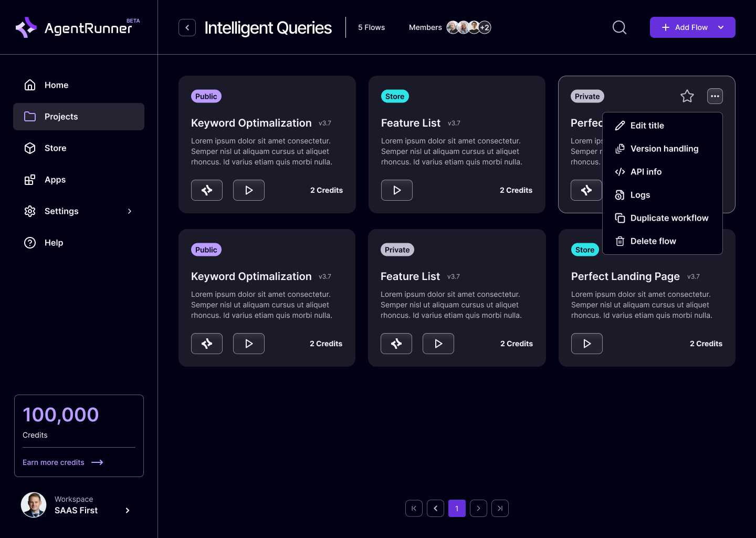Click the Store badge on Feature List card
The height and width of the screenshot is (538, 756).
(x=395, y=96)
